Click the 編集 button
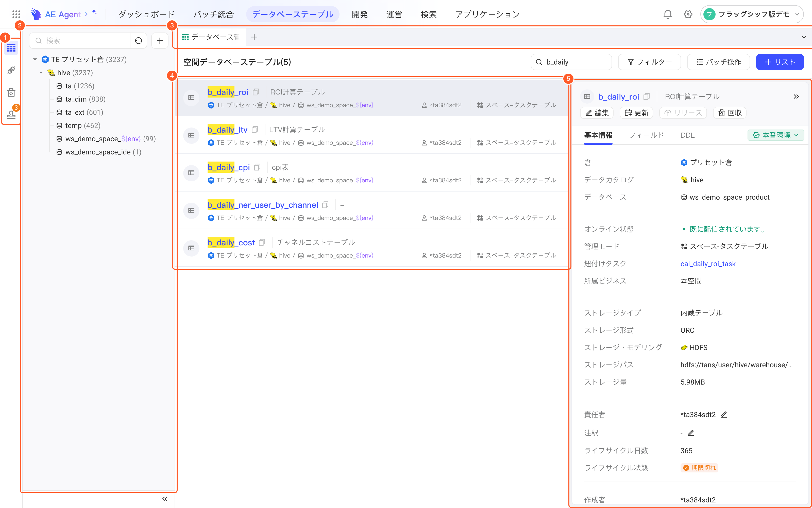812x508 pixels. pos(597,113)
